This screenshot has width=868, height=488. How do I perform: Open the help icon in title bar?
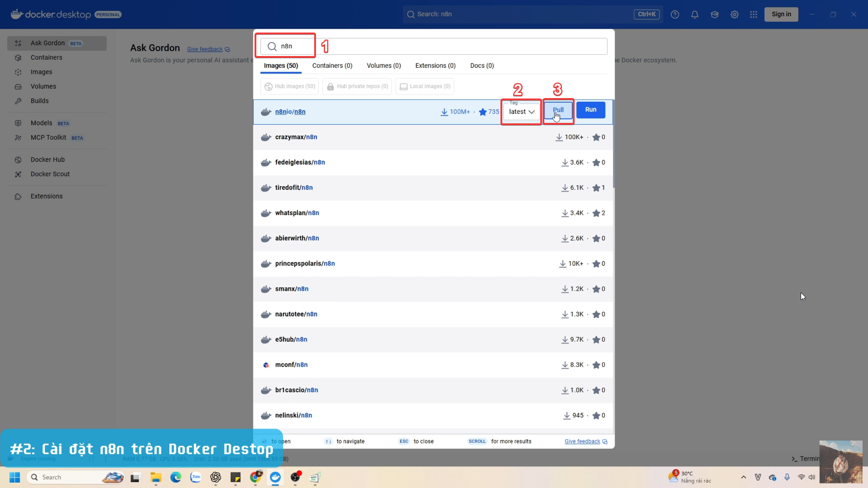click(675, 14)
